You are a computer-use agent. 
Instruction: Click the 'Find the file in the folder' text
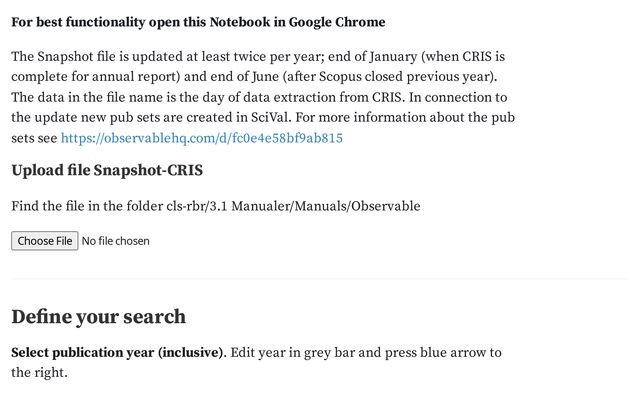click(x=90, y=206)
